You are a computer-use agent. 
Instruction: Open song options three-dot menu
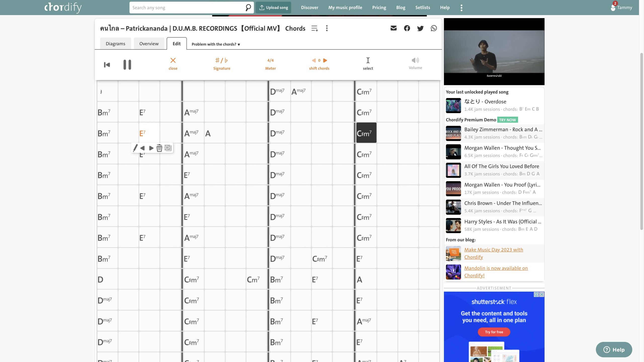click(327, 28)
